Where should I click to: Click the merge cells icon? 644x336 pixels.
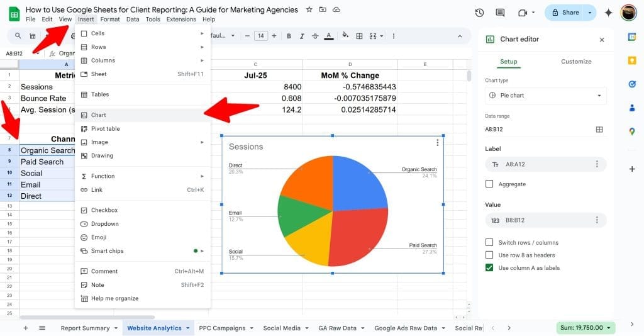point(373,36)
